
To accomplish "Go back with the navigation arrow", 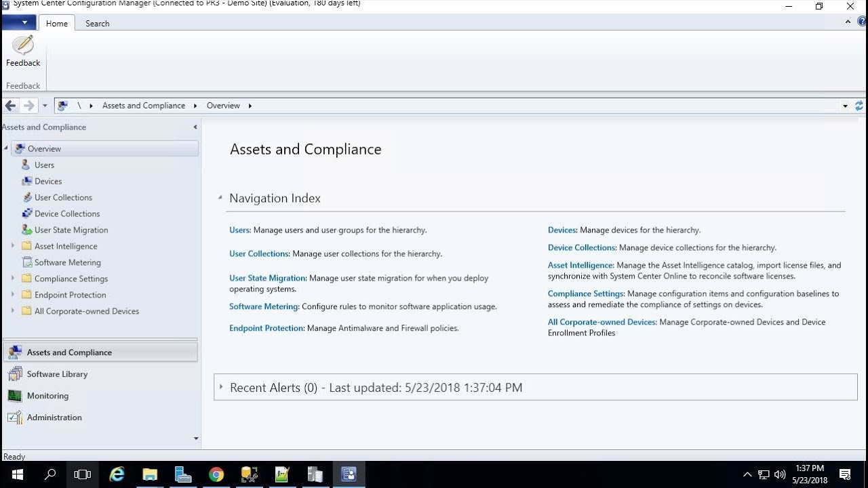I will (10, 106).
